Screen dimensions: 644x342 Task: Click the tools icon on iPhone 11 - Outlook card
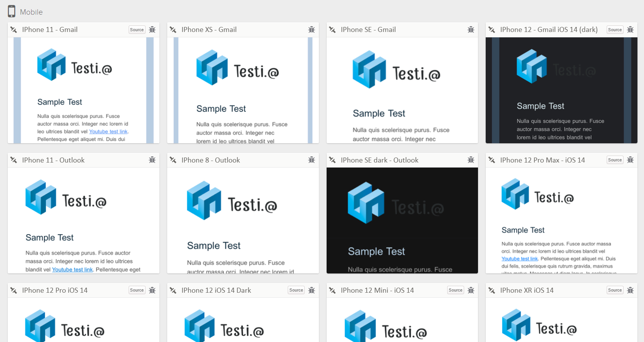pyautogui.click(x=14, y=160)
